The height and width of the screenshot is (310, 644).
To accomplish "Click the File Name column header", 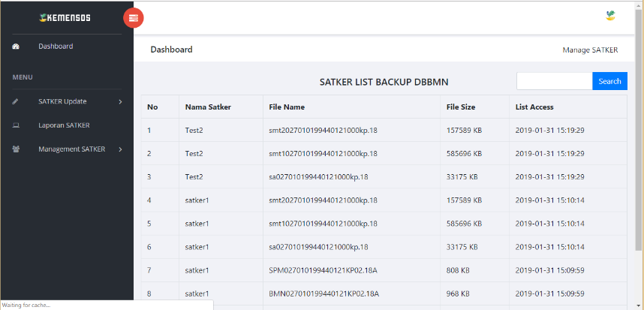I will [287, 107].
